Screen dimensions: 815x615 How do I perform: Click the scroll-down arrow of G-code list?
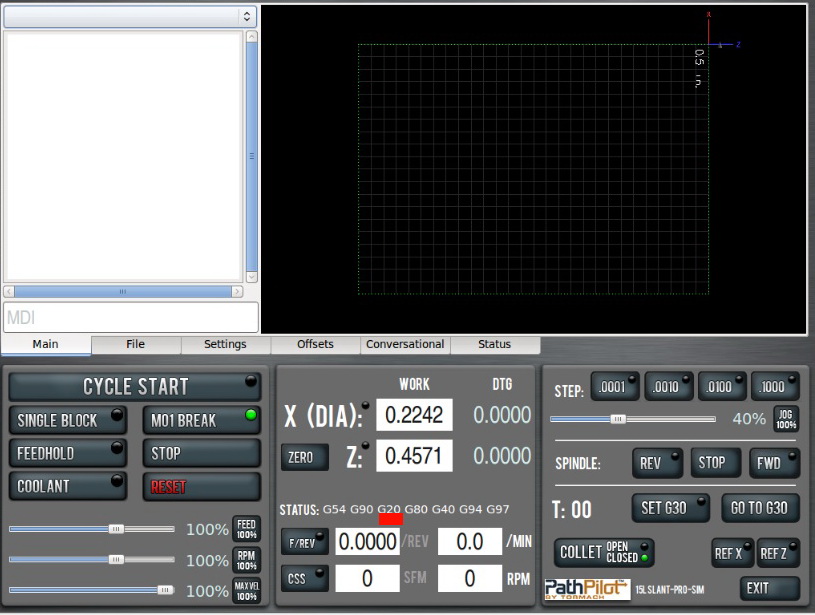pos(252,277)
